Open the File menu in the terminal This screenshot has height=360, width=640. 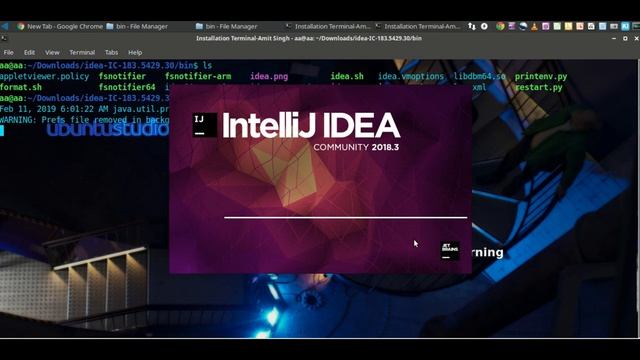pos(8,53)
